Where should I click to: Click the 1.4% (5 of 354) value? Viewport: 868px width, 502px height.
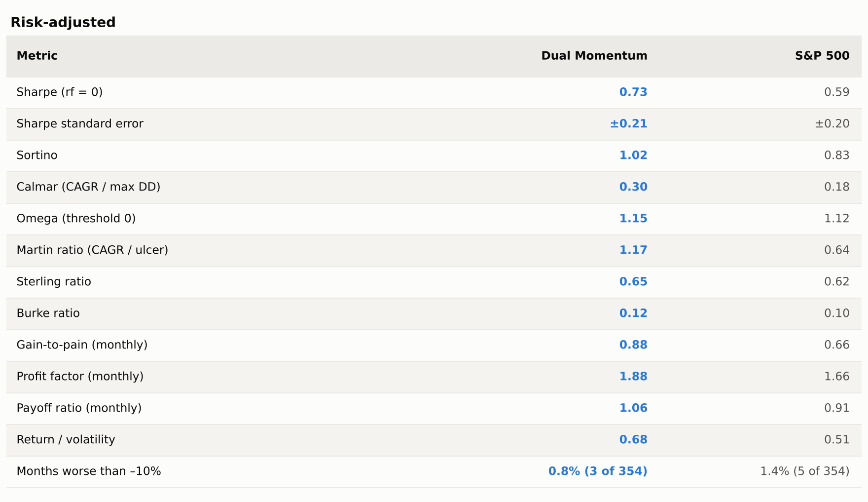[x=805, y=471]
